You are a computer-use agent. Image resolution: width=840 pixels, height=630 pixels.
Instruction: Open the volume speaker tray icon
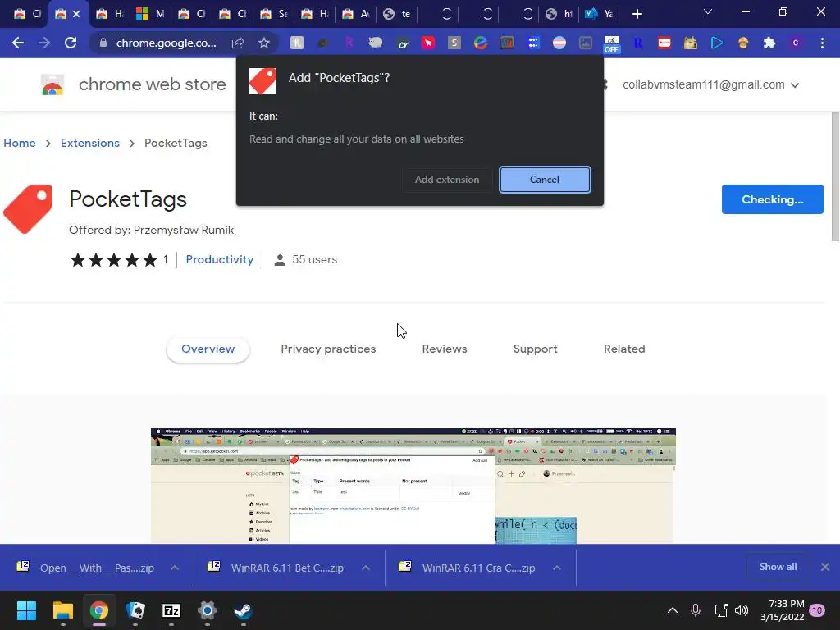pos(742,610)
